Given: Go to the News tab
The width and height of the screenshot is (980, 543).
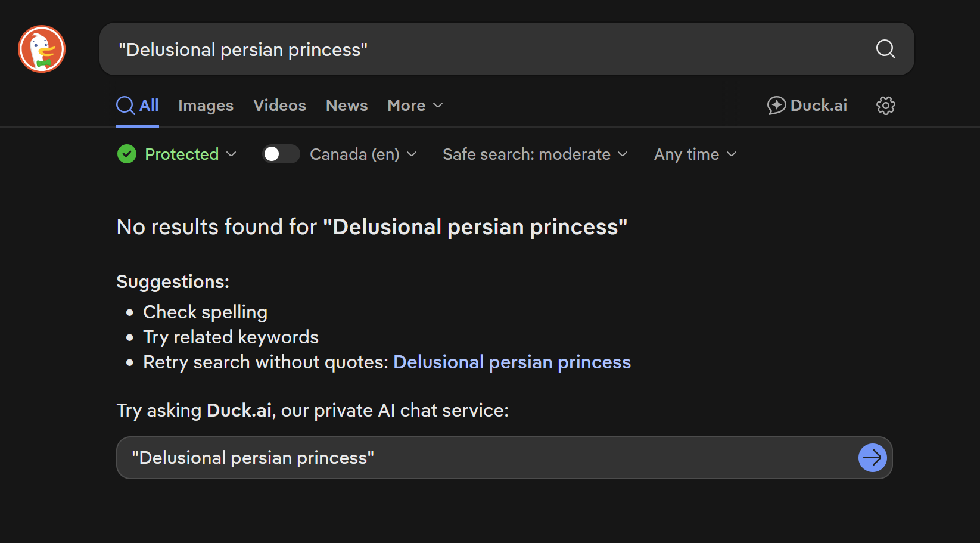Looking at the screenshot, I should coord(347,106).
